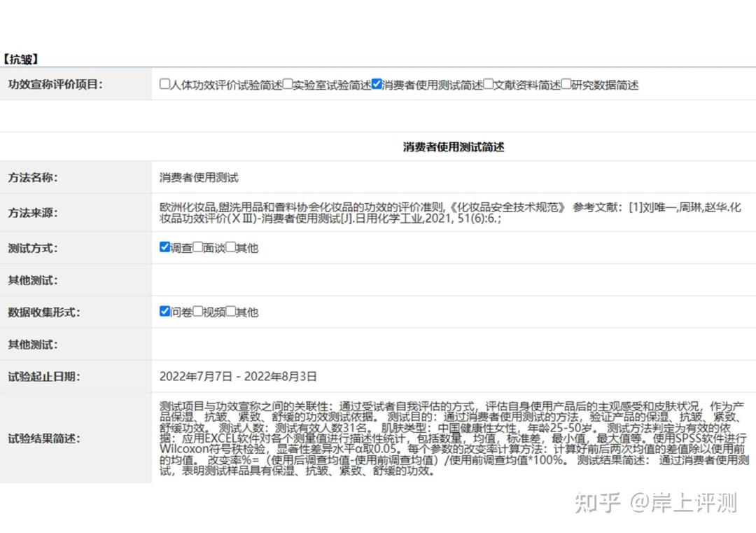Select the 消费者使用测试 method name value

pyautogui.click(x=199, y=177)
